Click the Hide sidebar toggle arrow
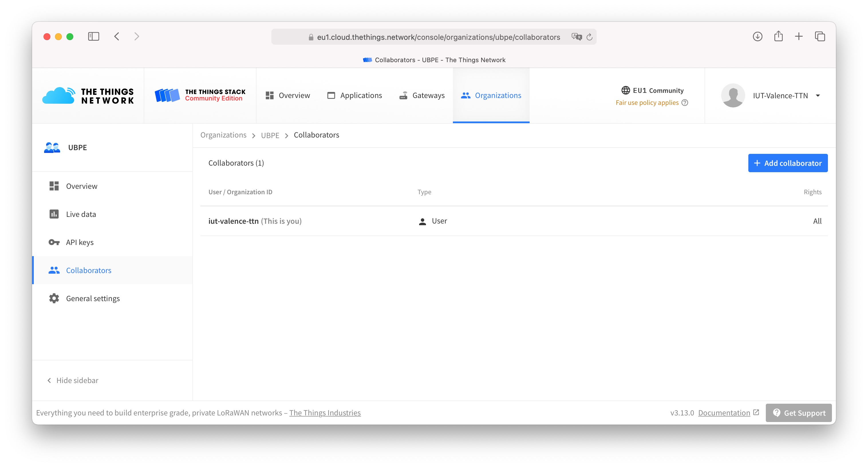Viewport: 868px width, 467px height. click(50, 380)
